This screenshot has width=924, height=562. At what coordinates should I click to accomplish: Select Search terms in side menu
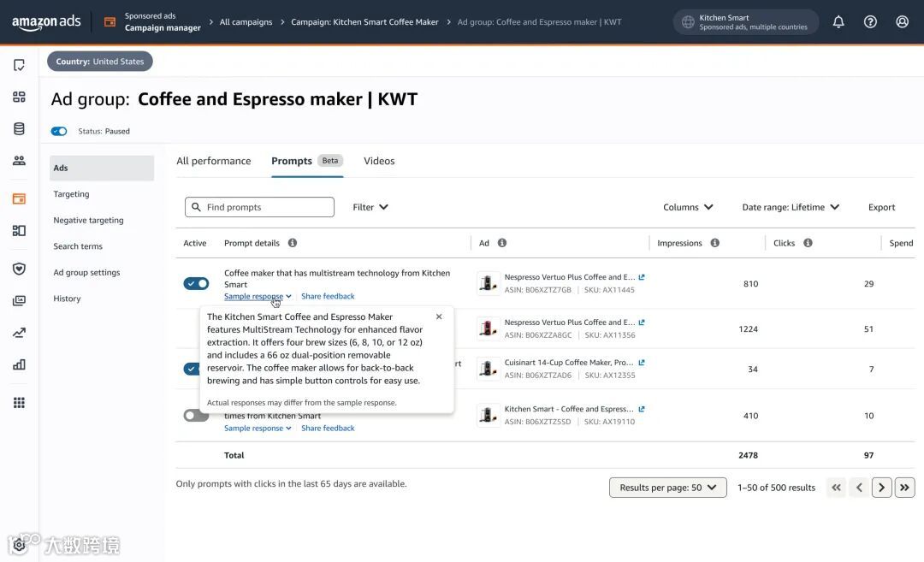[78, 246]
